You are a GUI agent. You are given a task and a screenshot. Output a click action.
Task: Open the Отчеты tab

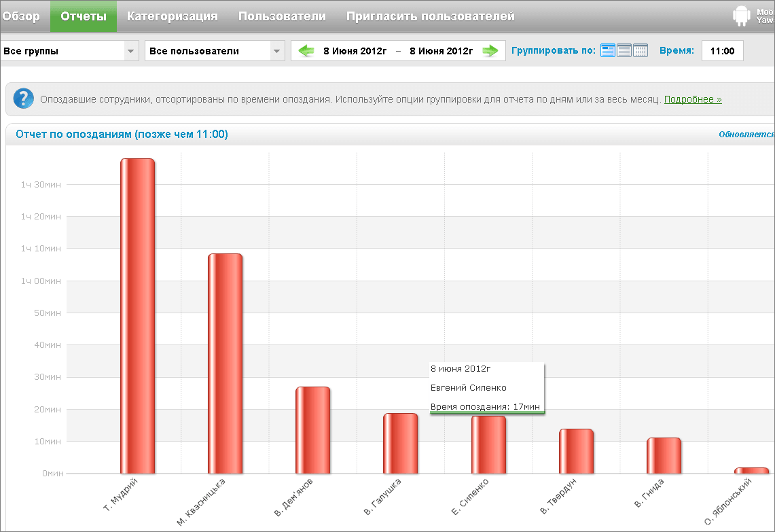point(83,16)
